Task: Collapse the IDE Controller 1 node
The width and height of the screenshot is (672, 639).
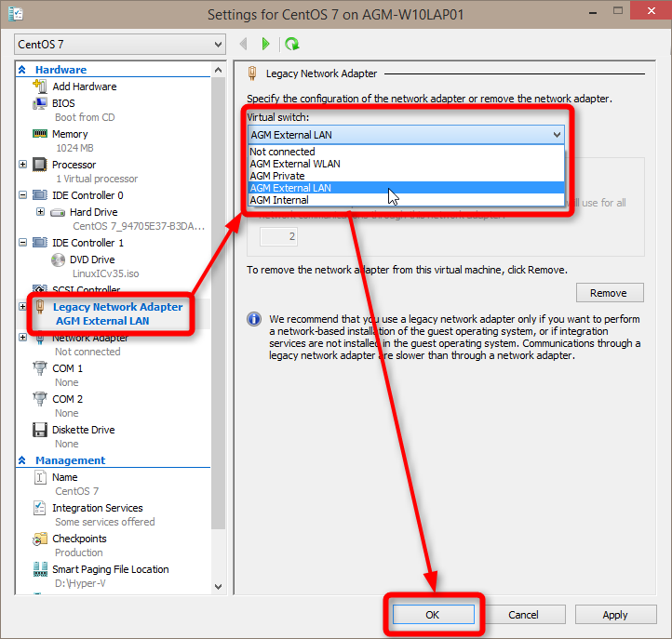Action: pos(22,243)
